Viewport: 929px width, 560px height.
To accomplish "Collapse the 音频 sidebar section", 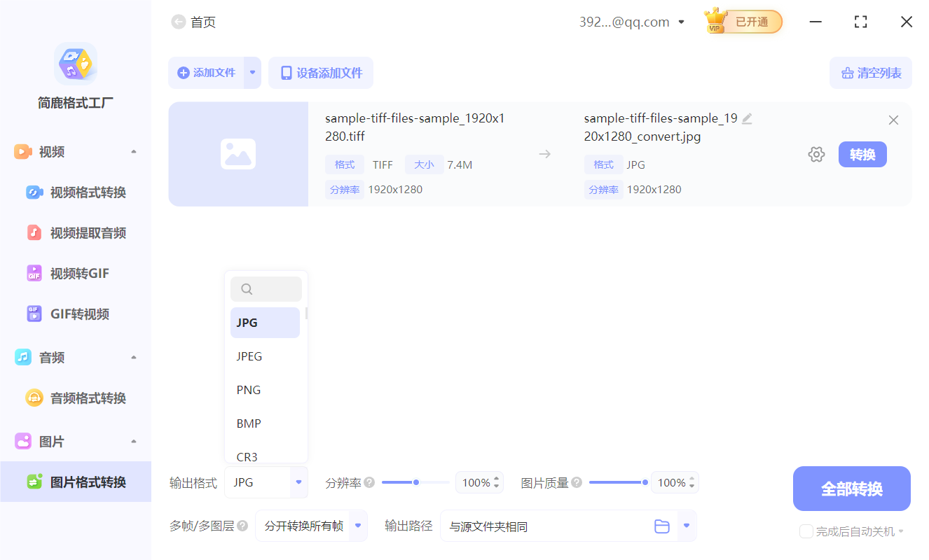I will pos(133,357).
